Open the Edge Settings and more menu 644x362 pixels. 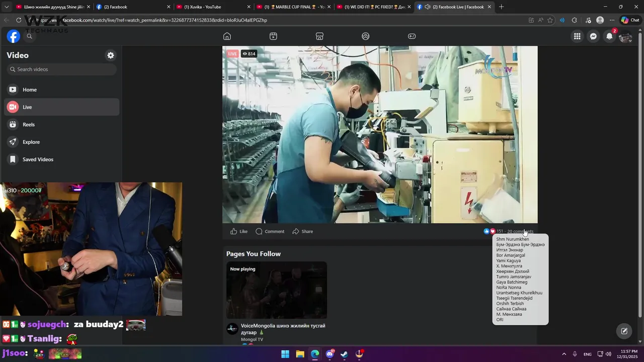[x=612, y=20]
